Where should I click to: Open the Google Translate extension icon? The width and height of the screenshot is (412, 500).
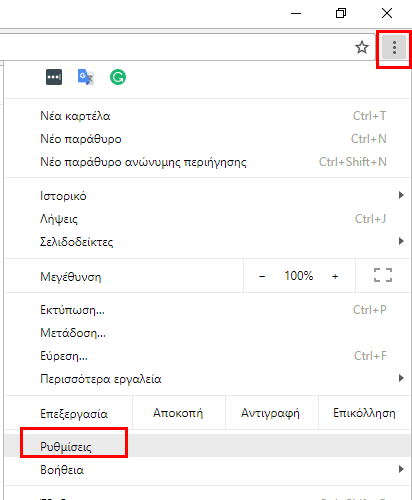(86, 77)
